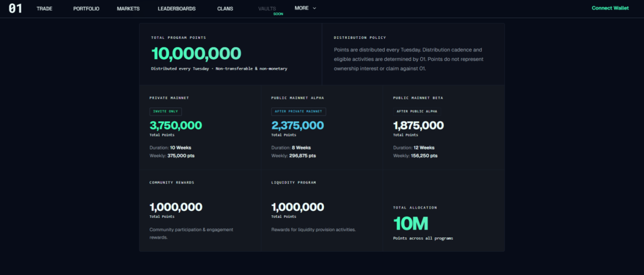Click the 3,750,000 points value
Image resolution: width=644 pixels, height=275 pixels.
(176, 126)
